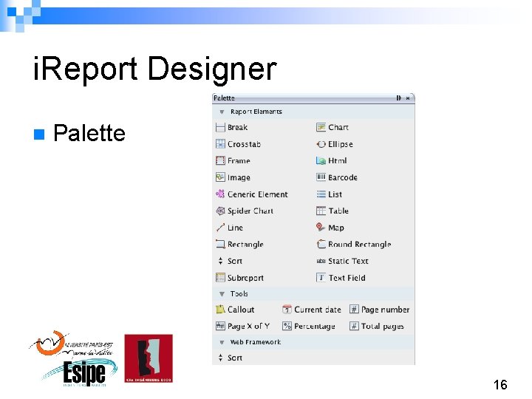The height and width of the screenshot is (399, 532).
Task: Pick the Callout note icon
Action: pos(220,309)
